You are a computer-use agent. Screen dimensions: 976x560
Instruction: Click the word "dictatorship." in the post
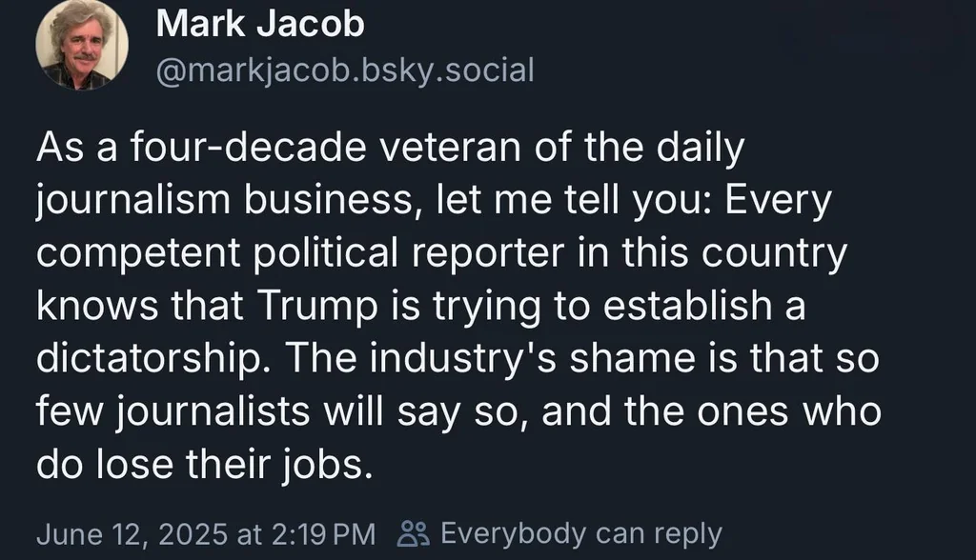coord(150,359)
